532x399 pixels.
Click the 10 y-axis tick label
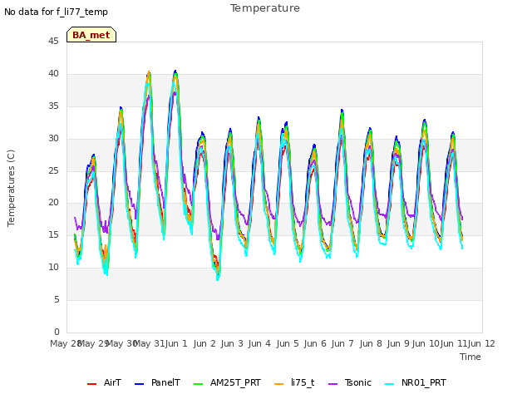53,267
